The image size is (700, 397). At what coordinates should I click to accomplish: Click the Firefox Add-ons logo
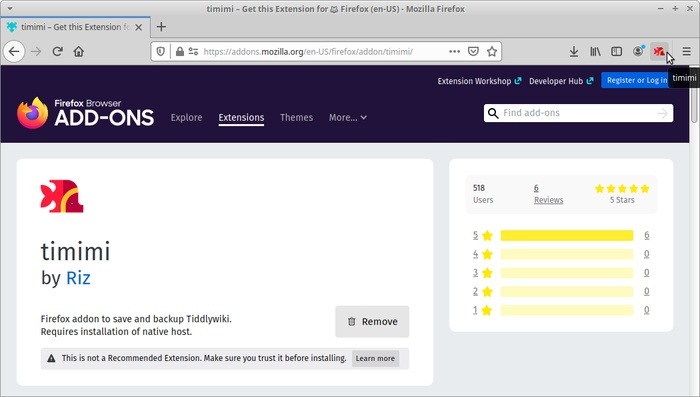[x=85, y=113]
